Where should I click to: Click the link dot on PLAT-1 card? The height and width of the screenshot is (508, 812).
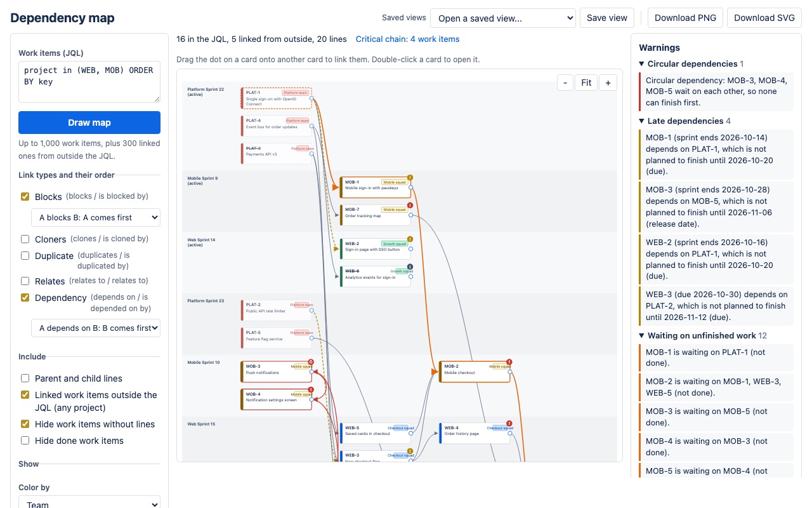point(311,98)
